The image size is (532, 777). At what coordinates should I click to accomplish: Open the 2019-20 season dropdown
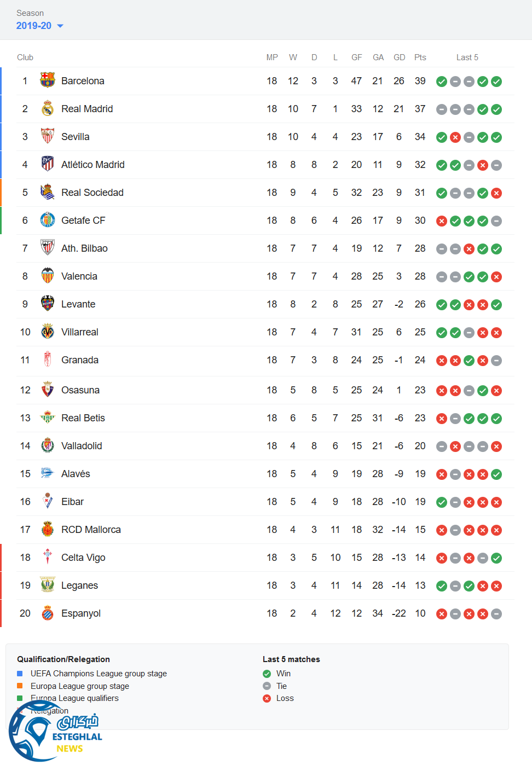(34, 26)
